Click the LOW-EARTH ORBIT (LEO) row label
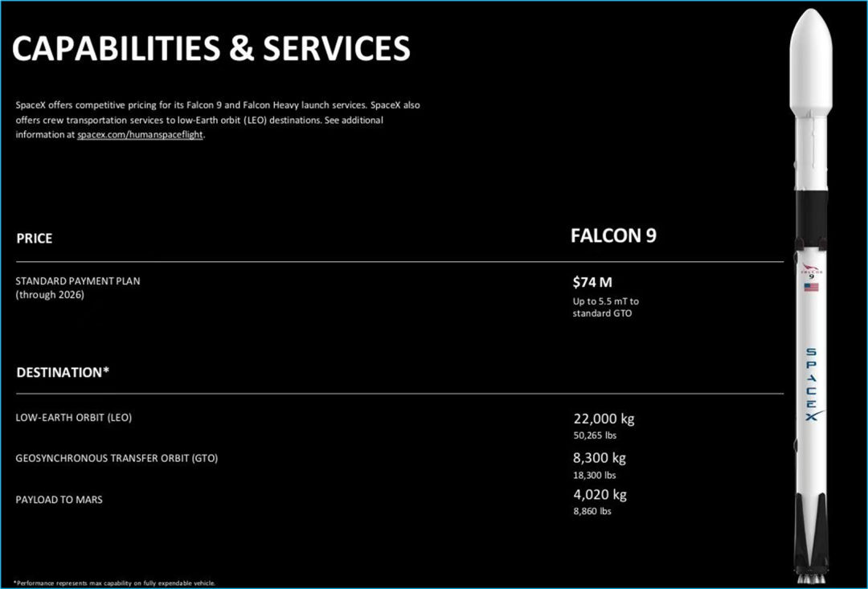Screen dimensions: 868x589 click(x=74, y=418)
